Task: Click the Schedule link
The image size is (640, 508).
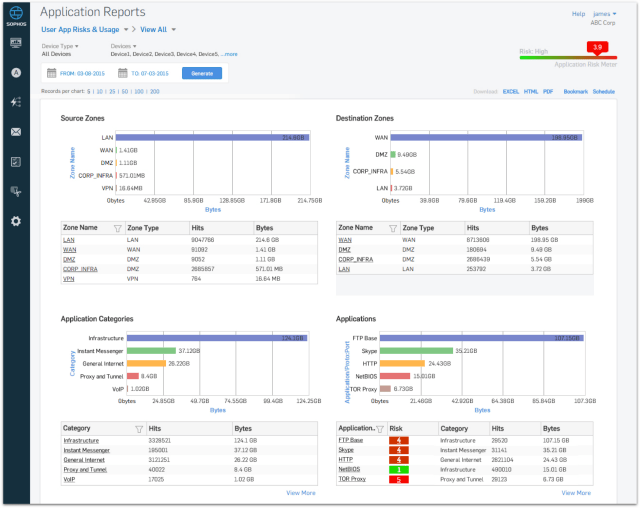Action: tap(604, 91)
